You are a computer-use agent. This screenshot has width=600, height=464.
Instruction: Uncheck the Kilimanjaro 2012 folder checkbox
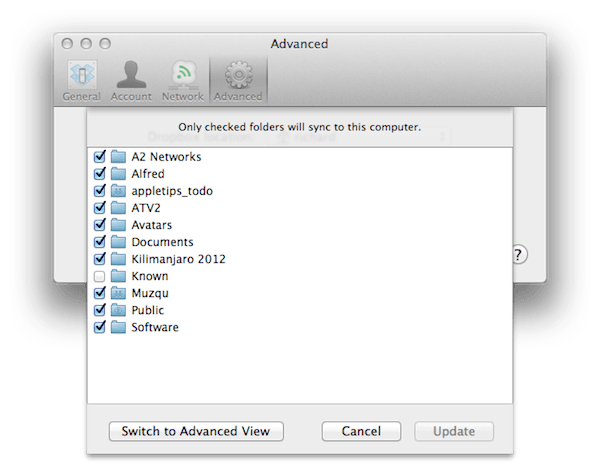click(x=99, y=259)
